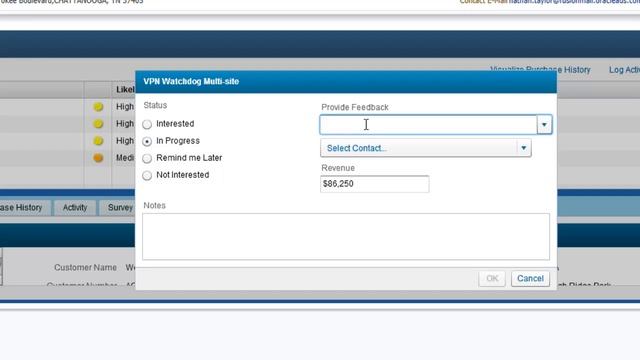
Task: Click into the Notes text area
Action: click(x=346, y=236)
